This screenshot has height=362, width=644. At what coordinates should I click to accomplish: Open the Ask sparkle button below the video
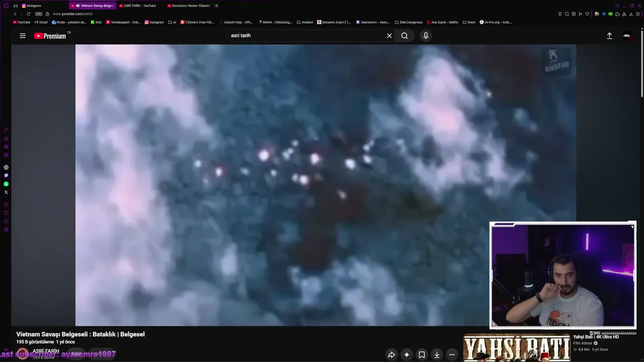click(407, 354)
